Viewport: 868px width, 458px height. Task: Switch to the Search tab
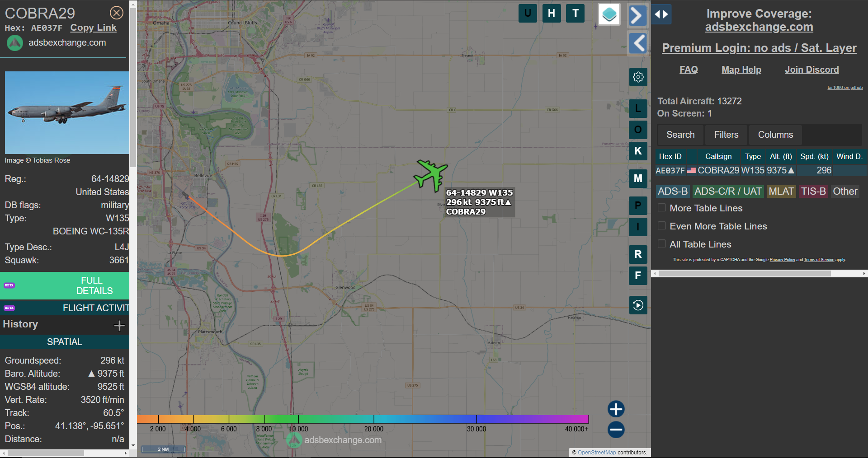(680, 135)
